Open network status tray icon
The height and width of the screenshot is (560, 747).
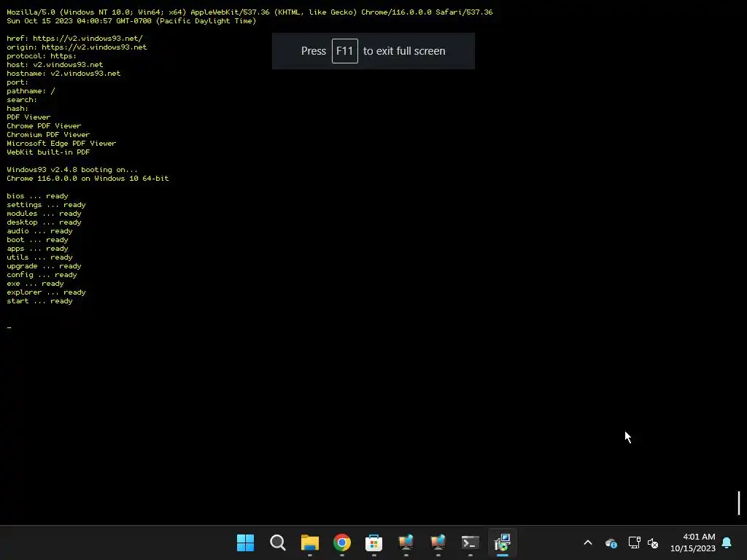point(634,542)
